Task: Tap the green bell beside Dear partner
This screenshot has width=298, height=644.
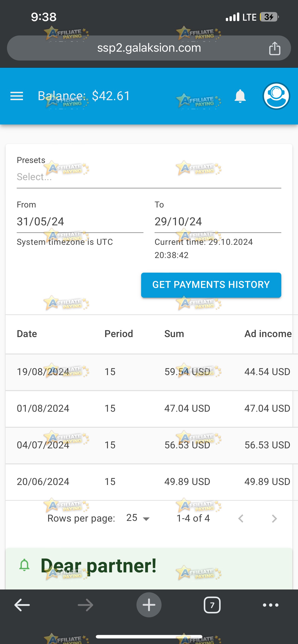Action: [24, 565]
